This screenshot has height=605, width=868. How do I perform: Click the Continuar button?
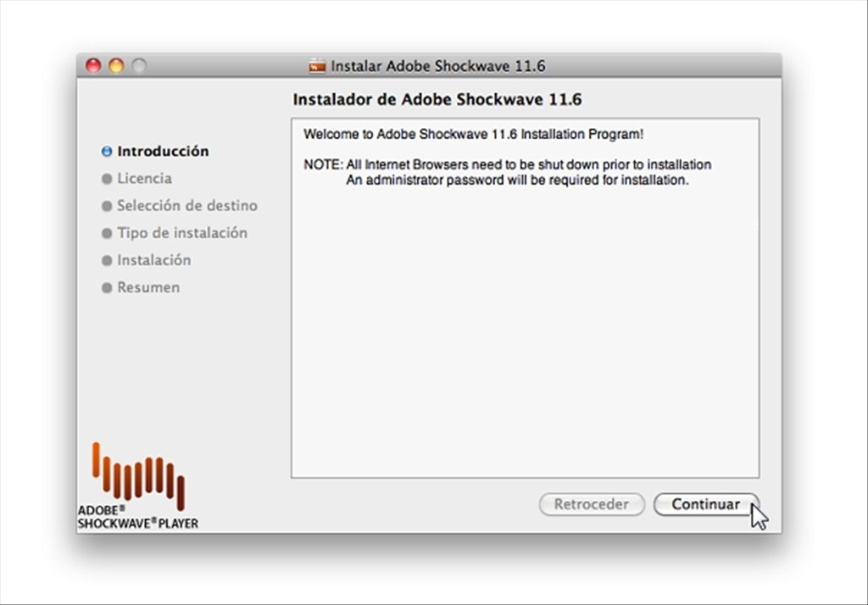coord(706,504)
